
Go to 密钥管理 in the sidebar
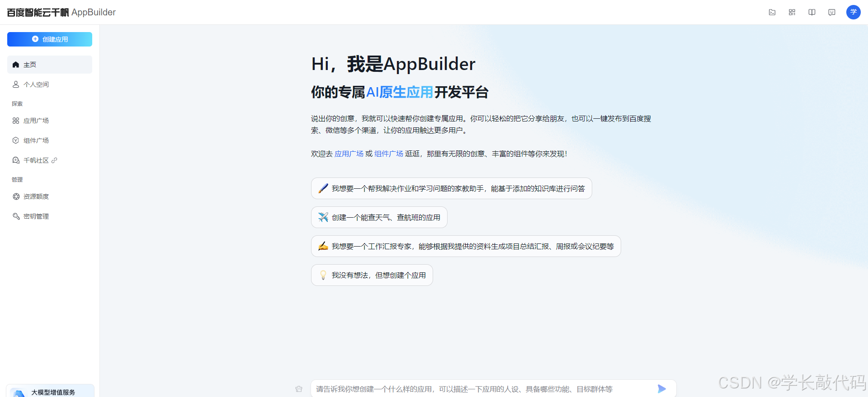[x=50, y=216]
